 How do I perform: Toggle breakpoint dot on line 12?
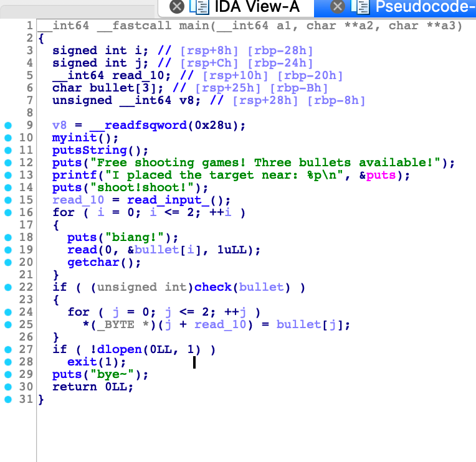8,163
